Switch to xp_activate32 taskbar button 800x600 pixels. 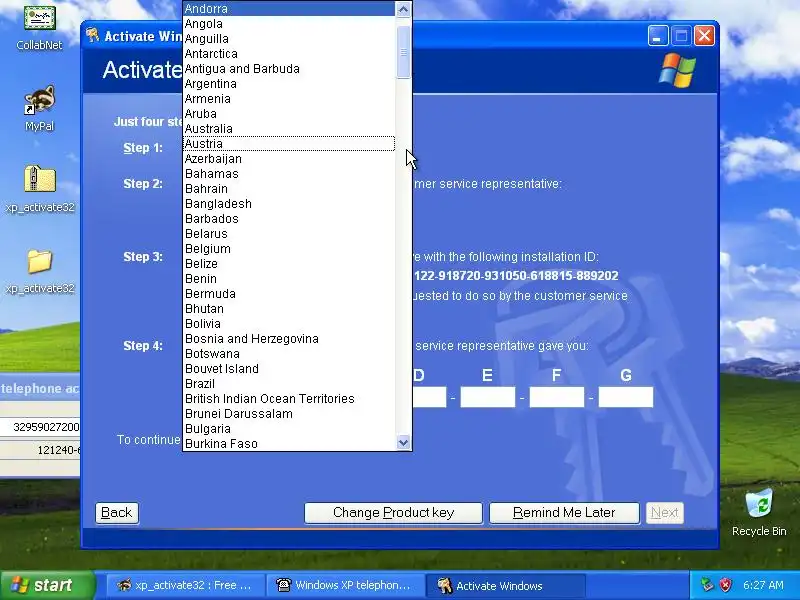coord(186,585)
